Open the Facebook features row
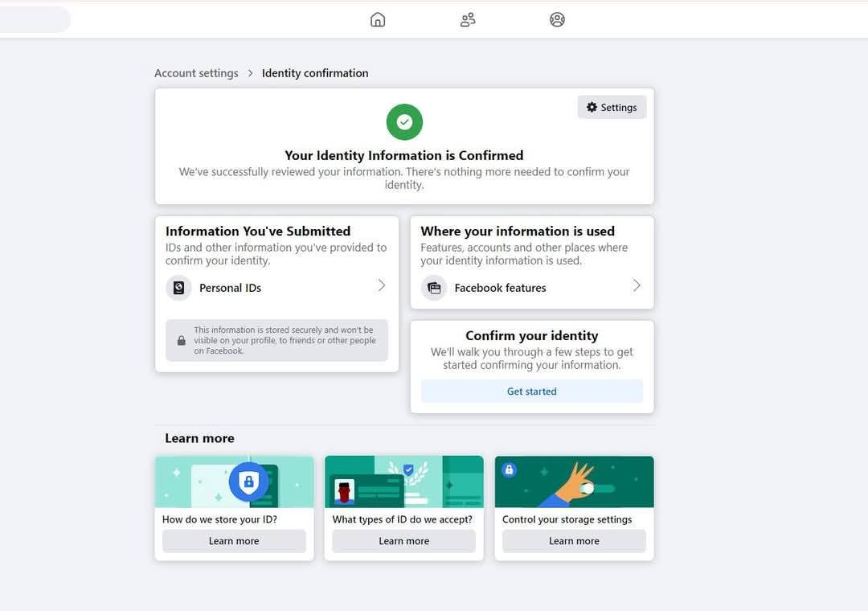The width and height of the screenshot is (868, 611). 531,288
